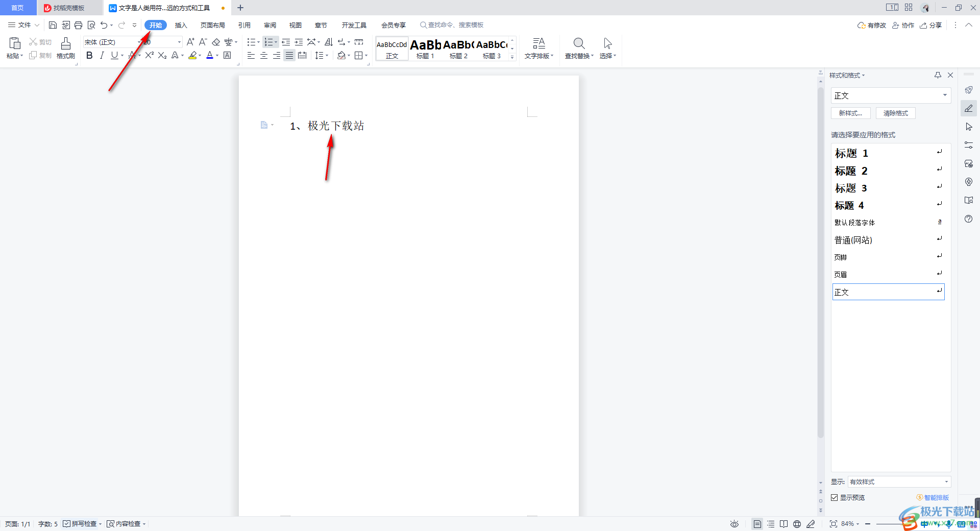Click the character border icon

[227, 55]
